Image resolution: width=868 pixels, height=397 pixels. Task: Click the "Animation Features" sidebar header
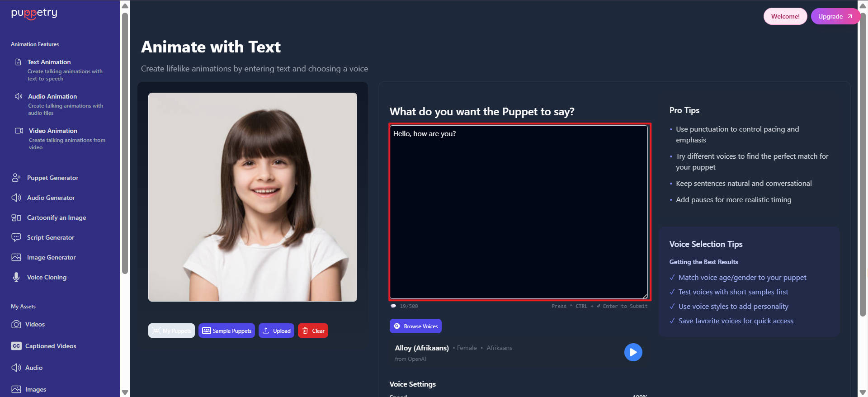point(35,44)
